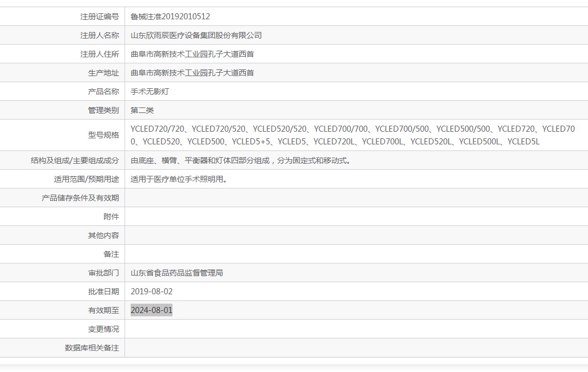Screen dimensions: 588x372
Task: Select the 批准日期 label
Action: 104,292
